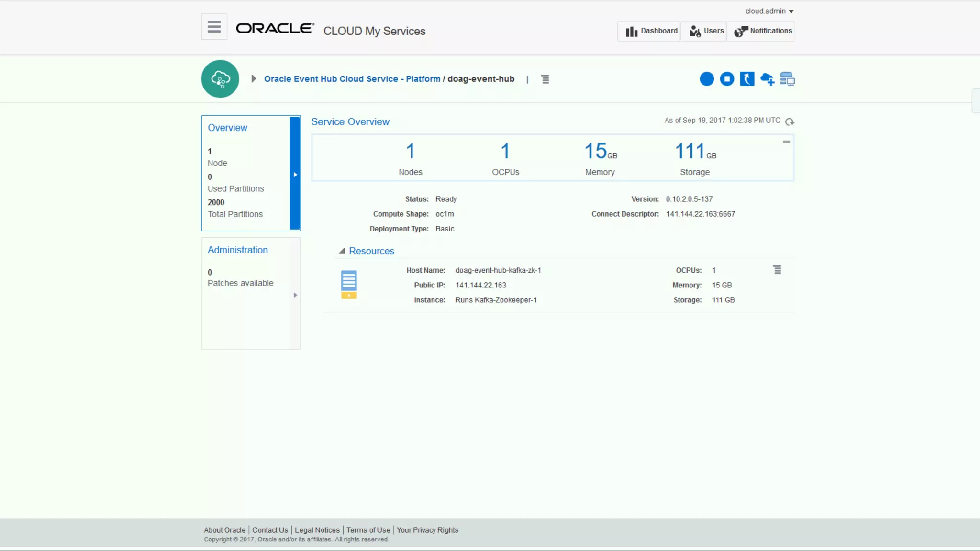Viewport: 980px width, 551px height.
Task: Click the kafka-zk-1 host server icon
Action: [x=349, y=285]
